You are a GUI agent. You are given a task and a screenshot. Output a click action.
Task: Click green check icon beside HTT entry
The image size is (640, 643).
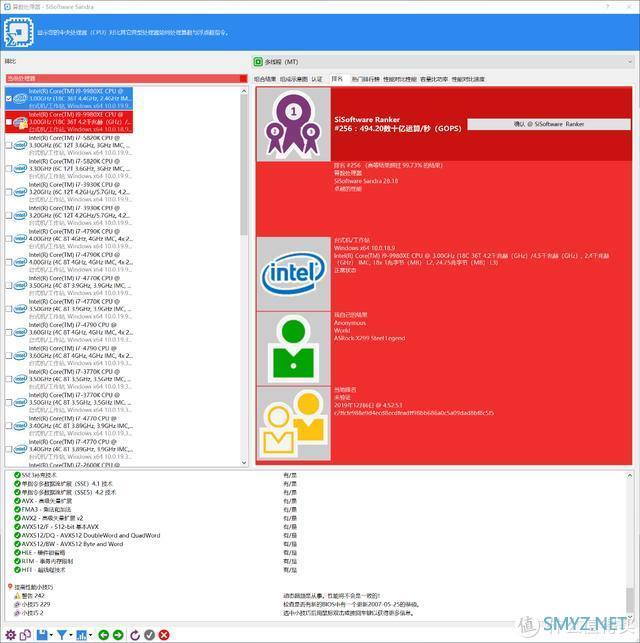17,570
